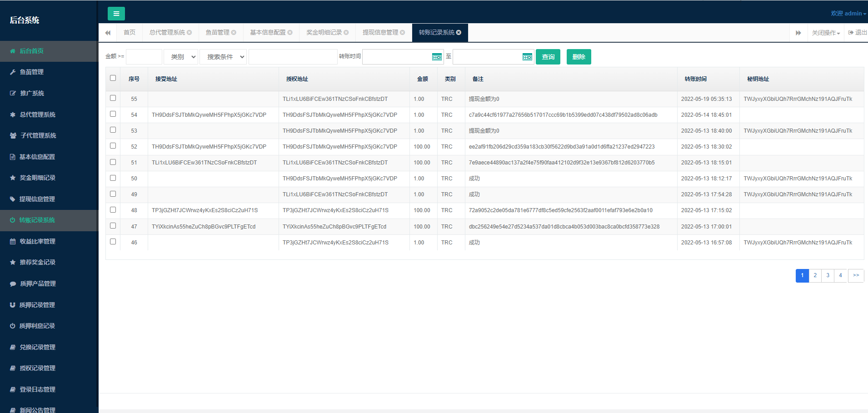This screenshot has height=413, width=868.
Task: Open the 类别 dropdown filter
Action: 181,57
